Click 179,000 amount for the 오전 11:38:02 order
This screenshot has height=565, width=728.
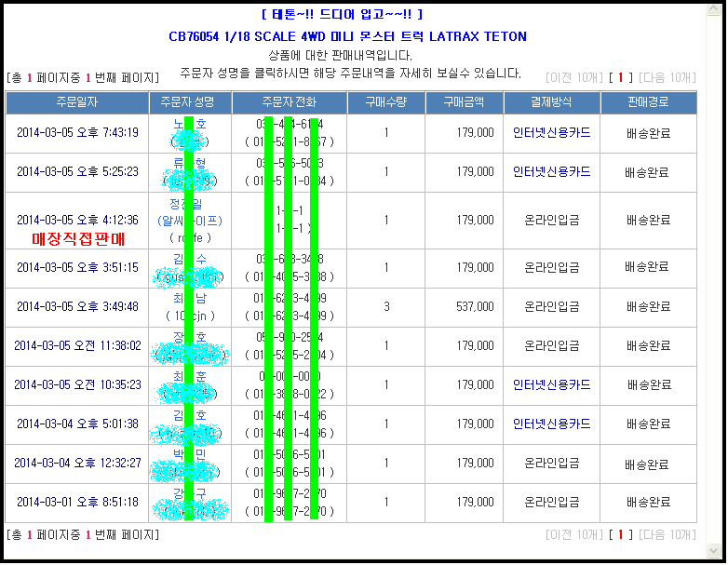coord(475,346)
